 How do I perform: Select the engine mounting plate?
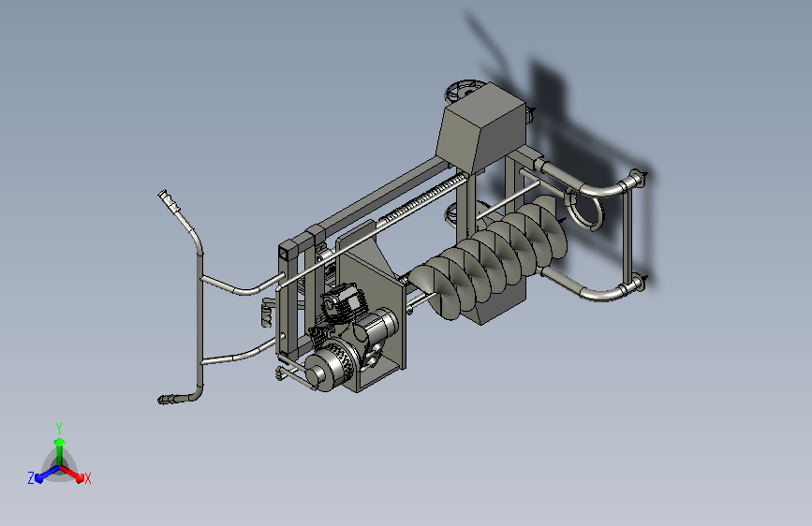[372, 306]
